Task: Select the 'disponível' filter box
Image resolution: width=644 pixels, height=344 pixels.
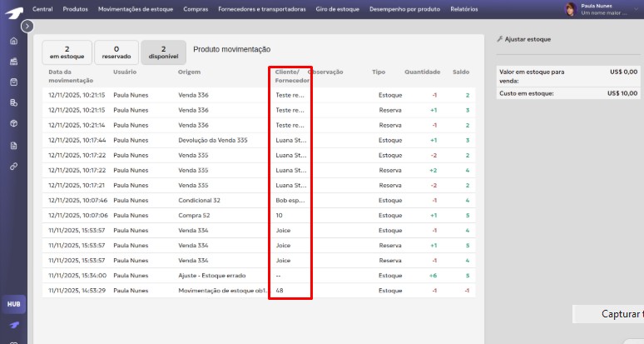Action: pyautogui.click(x=163, y=52)
